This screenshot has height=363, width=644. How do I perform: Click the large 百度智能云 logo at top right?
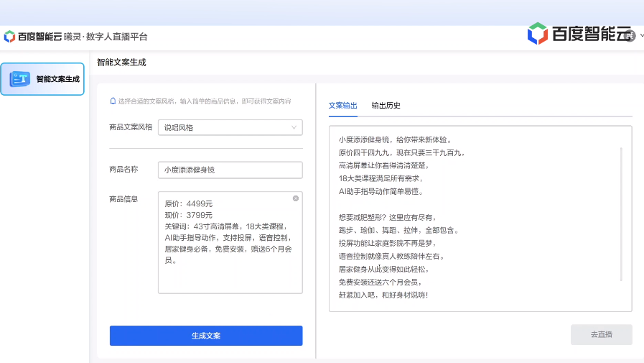(579, 34)
